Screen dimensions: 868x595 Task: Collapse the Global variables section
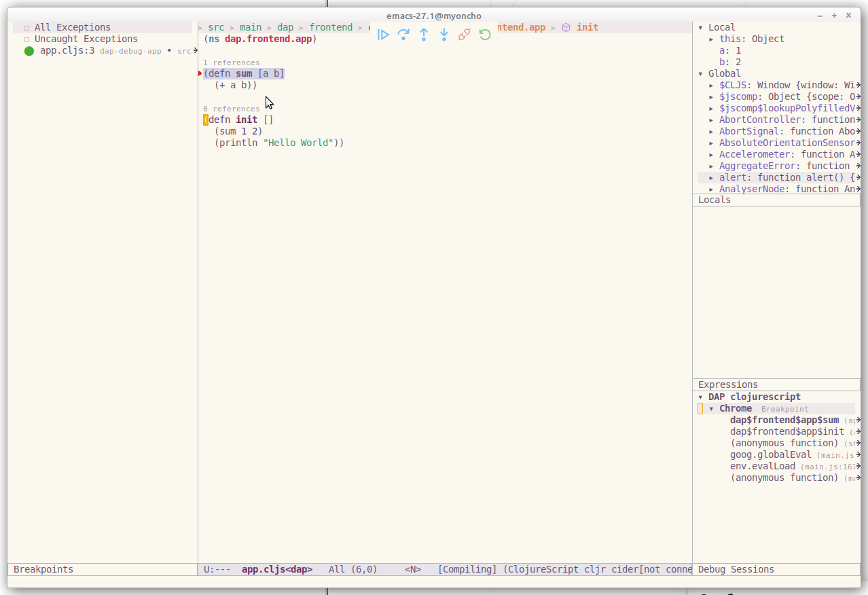click(701, 74)
